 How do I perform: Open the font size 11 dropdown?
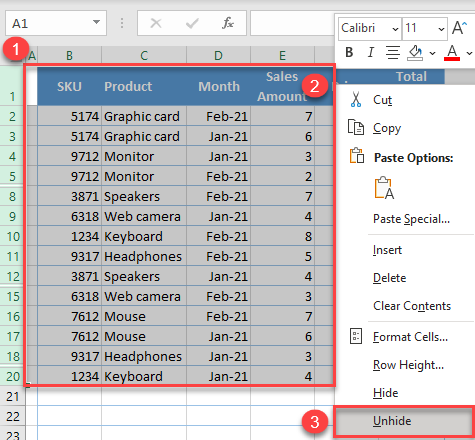(441, 29)
